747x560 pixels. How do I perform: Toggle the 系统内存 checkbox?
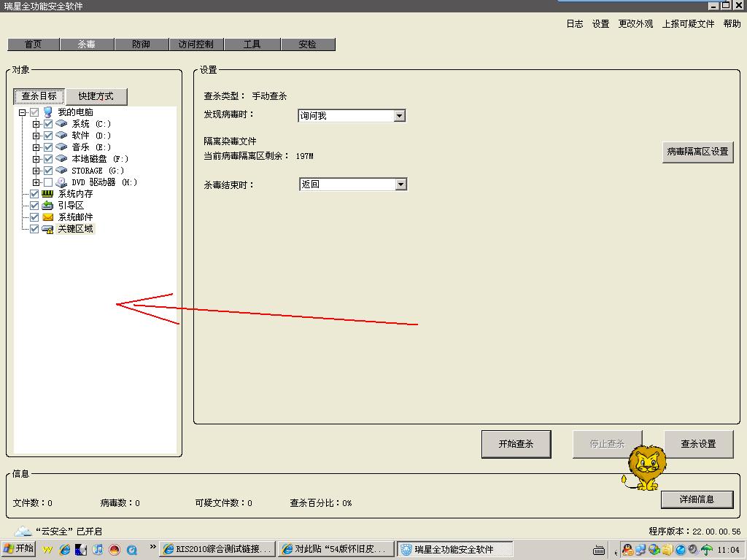pyautogui.click(x=34, y=194)
